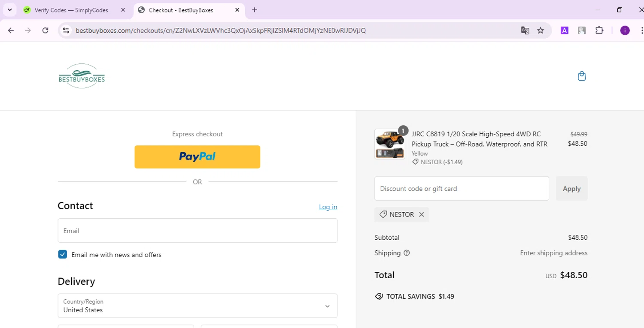Open Chrome three-dot menu

(641, 30)
